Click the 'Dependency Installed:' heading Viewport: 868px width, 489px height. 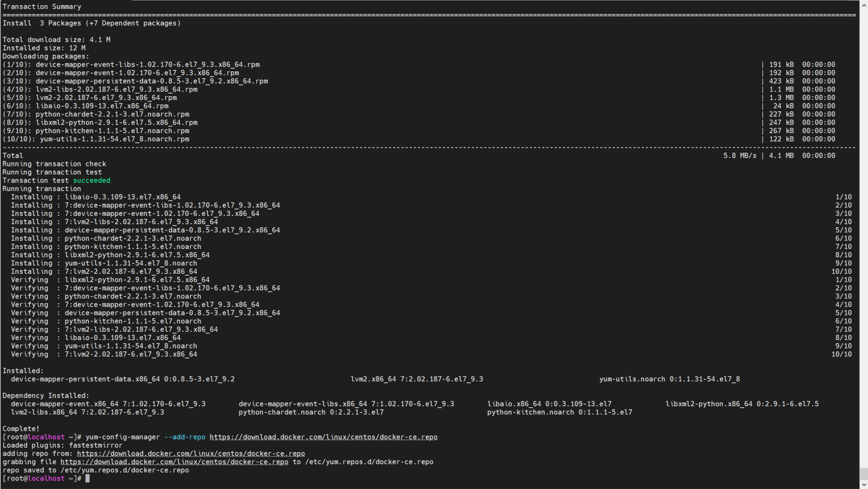pos(46,396)
